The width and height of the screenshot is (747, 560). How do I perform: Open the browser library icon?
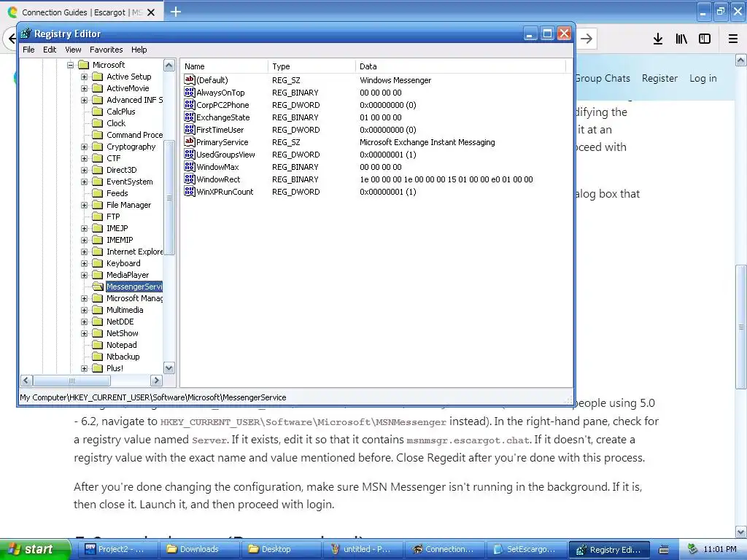pos(681,39)
